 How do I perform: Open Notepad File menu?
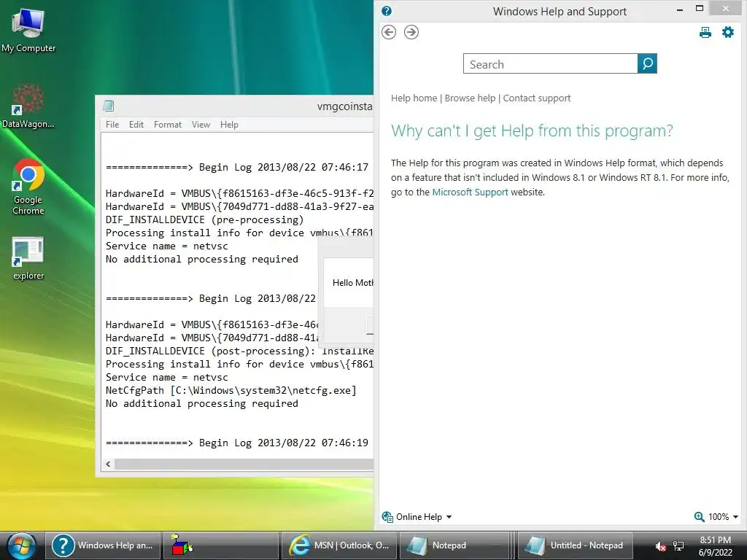point(112,124)
